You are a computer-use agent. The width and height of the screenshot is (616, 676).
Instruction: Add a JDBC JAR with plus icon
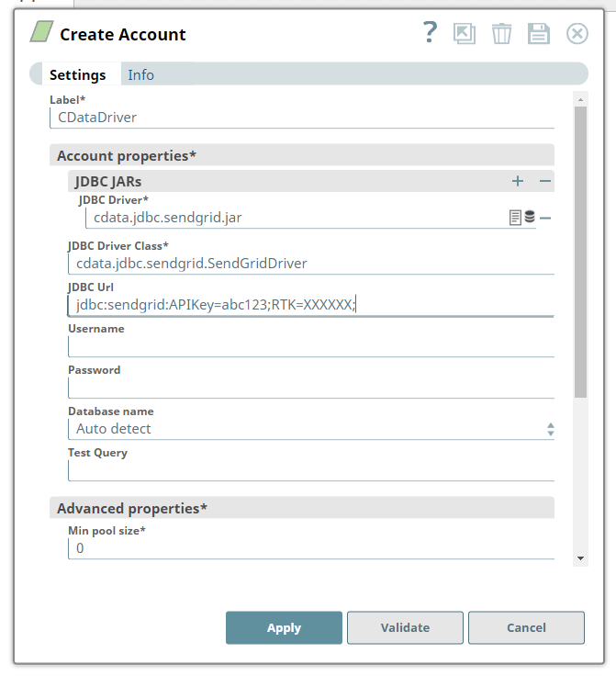click(x=518, y=182)
